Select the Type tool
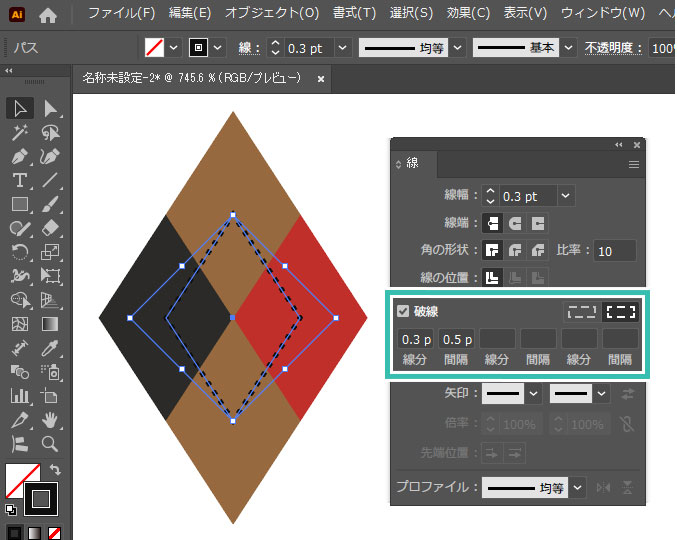677x540 pixels. point(18,181)
